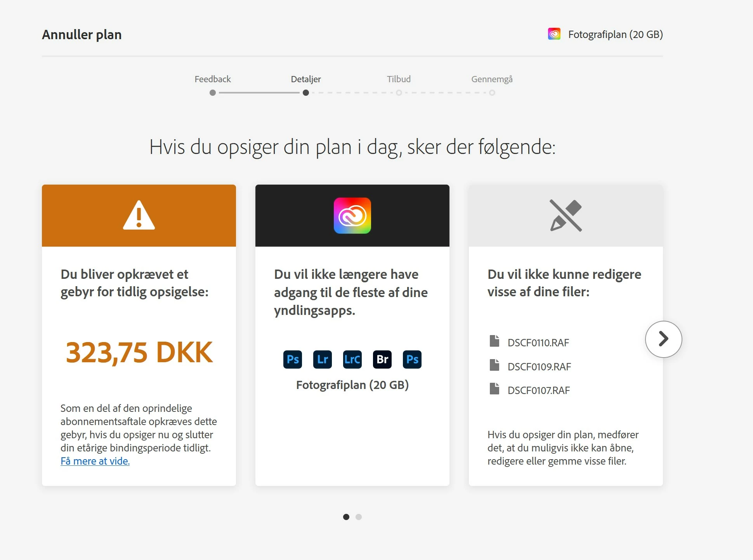
Task: Click the Creative Cloud icon beside Fotografiplan header
Action: 554,34
